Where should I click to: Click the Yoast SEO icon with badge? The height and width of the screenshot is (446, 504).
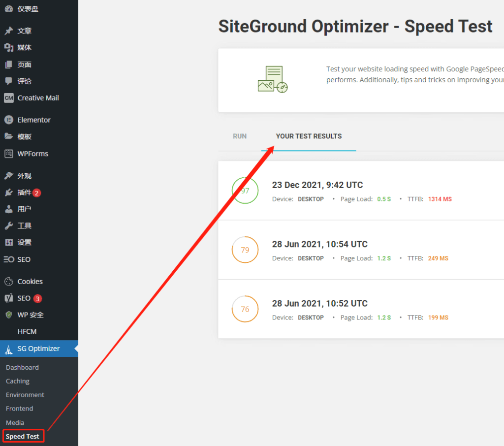(9, 298)
